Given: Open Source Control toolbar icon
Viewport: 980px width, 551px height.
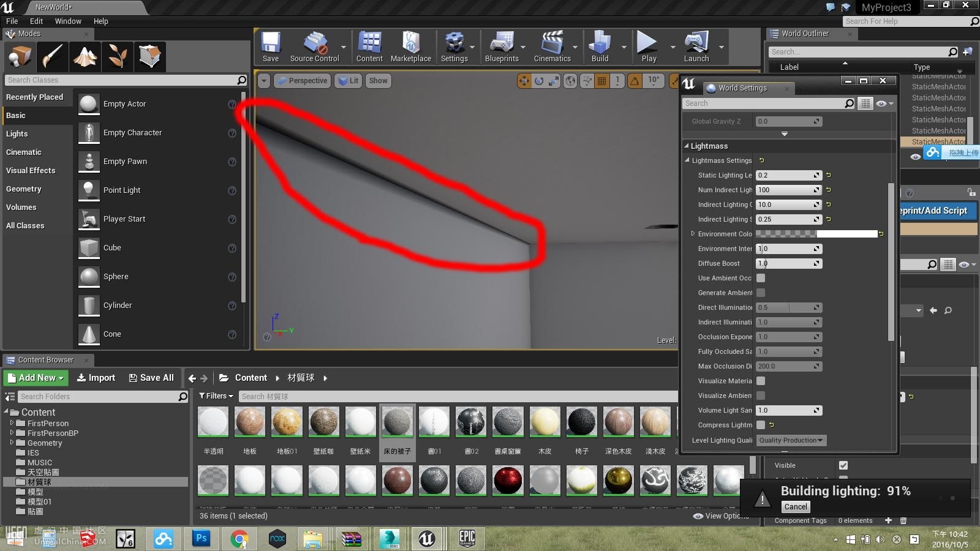Looking at the screenshot, I should point(314,47).
